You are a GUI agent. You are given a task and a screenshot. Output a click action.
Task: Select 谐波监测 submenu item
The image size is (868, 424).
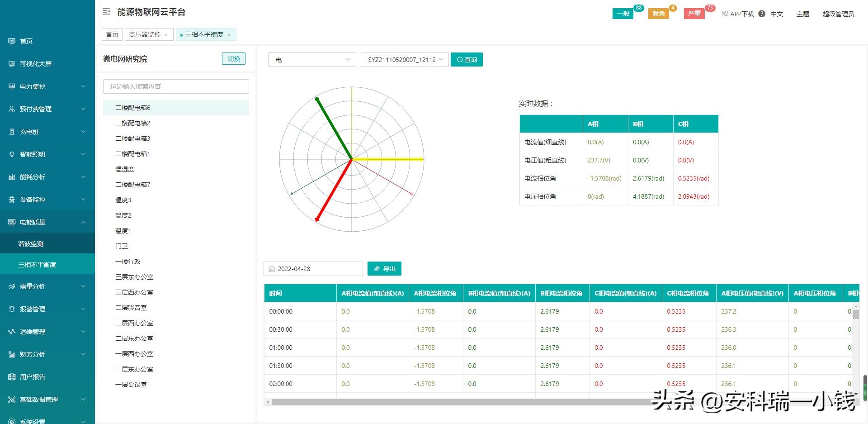(31, 244)
